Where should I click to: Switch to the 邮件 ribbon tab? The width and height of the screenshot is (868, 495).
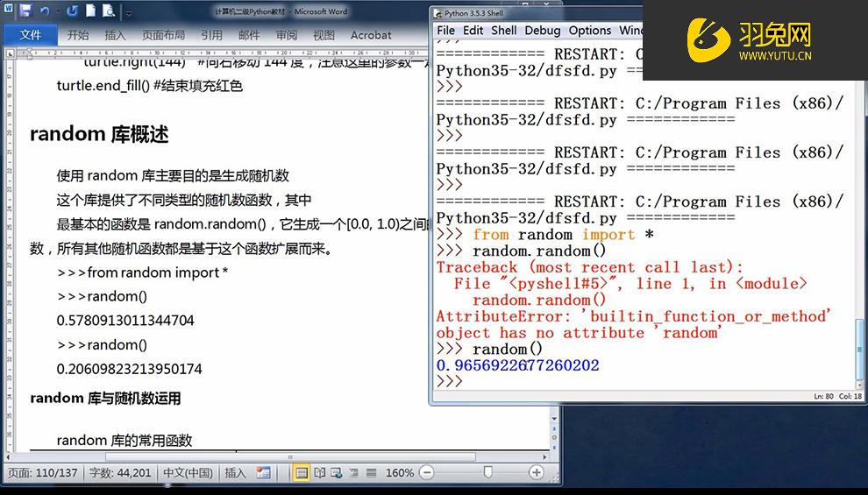(249, 35)
